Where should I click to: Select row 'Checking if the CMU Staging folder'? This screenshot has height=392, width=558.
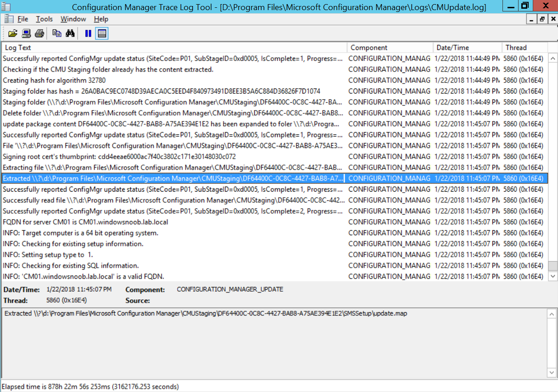[x=274, y=70]
